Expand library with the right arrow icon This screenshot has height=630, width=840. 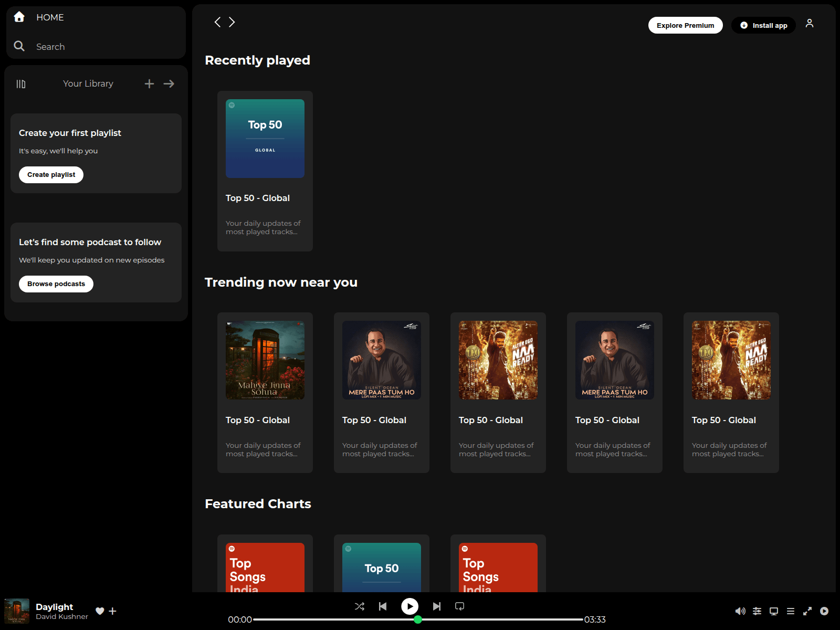click(x=169, y=84)
